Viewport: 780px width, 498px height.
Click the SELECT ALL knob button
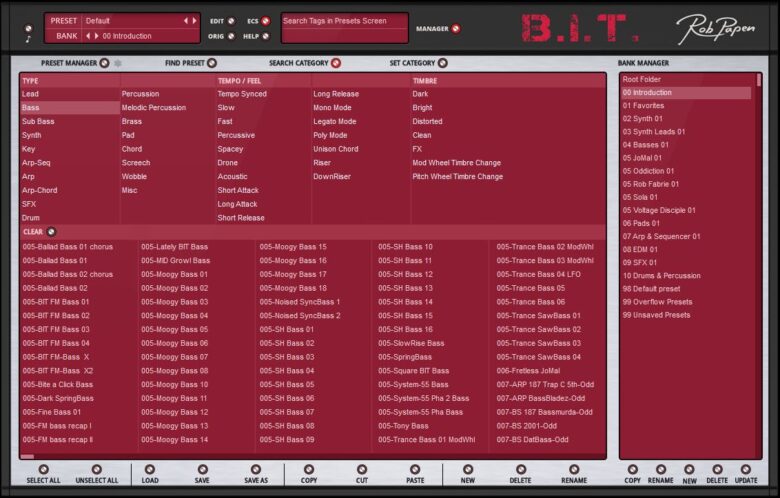click(43, 468)
